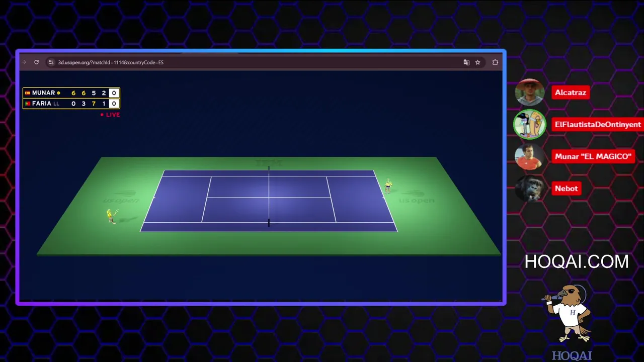
Task: Click the Nebot name label
Action: [566, 188]
